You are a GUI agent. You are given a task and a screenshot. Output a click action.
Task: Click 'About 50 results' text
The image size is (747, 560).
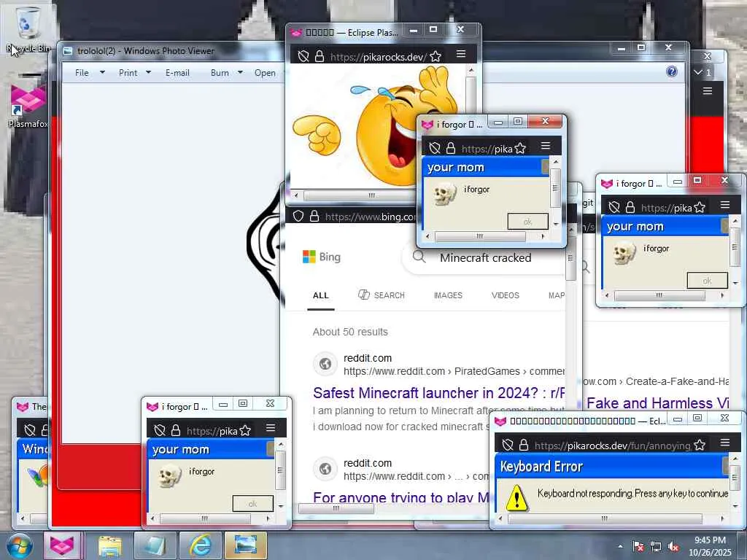click(x=350, y=332)
